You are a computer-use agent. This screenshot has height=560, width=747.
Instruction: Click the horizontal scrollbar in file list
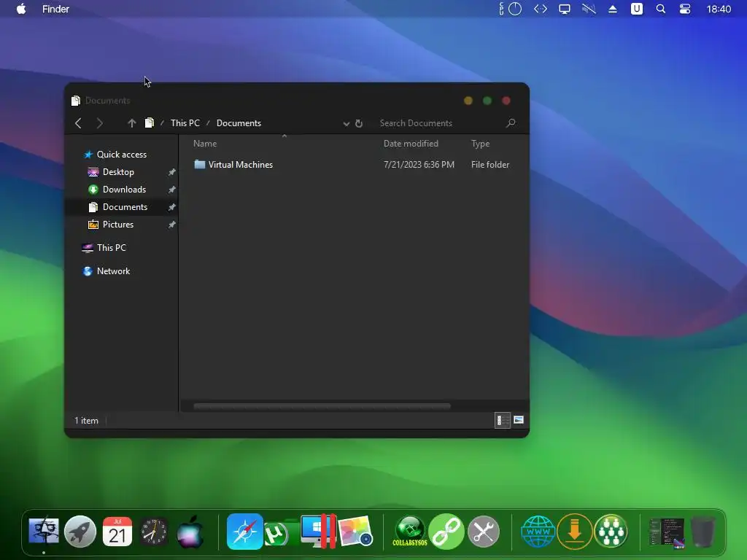pyautogui.click(x=322, y=406)
